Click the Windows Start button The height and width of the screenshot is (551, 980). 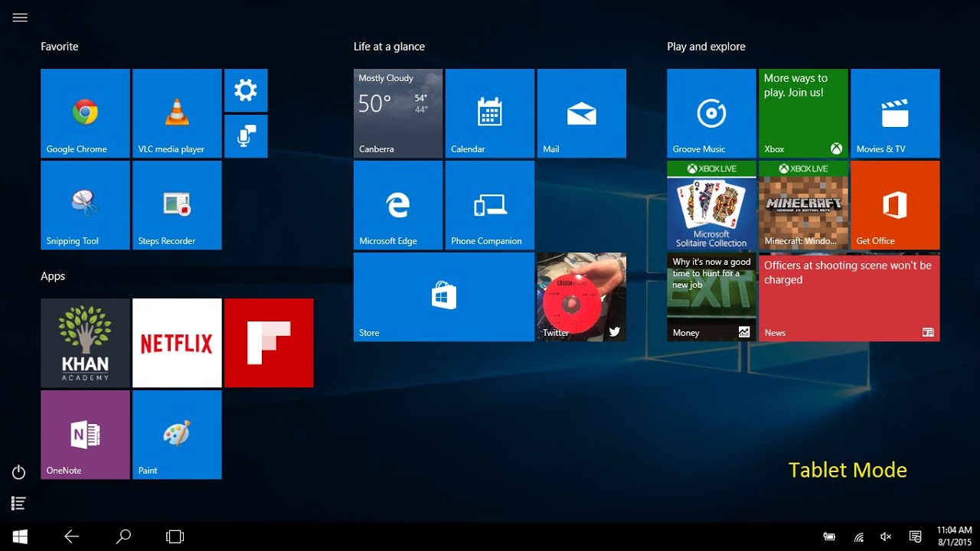(20, 537)
